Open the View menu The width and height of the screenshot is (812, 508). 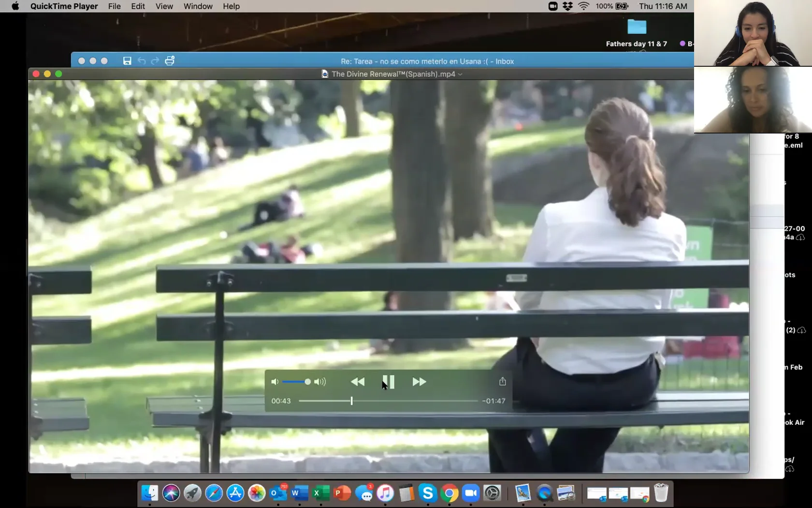tap(164, 6)
